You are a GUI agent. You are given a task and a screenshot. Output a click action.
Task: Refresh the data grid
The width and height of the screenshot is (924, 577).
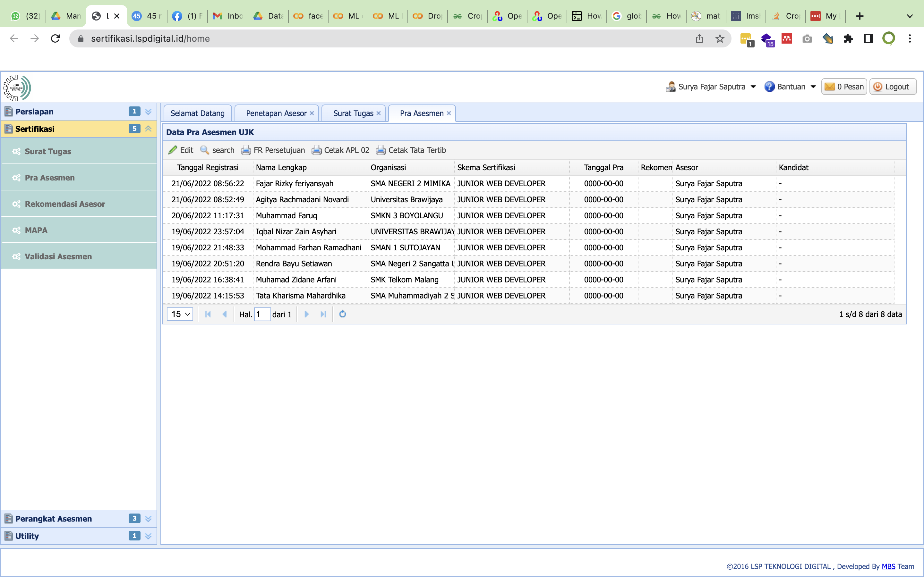click(343, 314)
